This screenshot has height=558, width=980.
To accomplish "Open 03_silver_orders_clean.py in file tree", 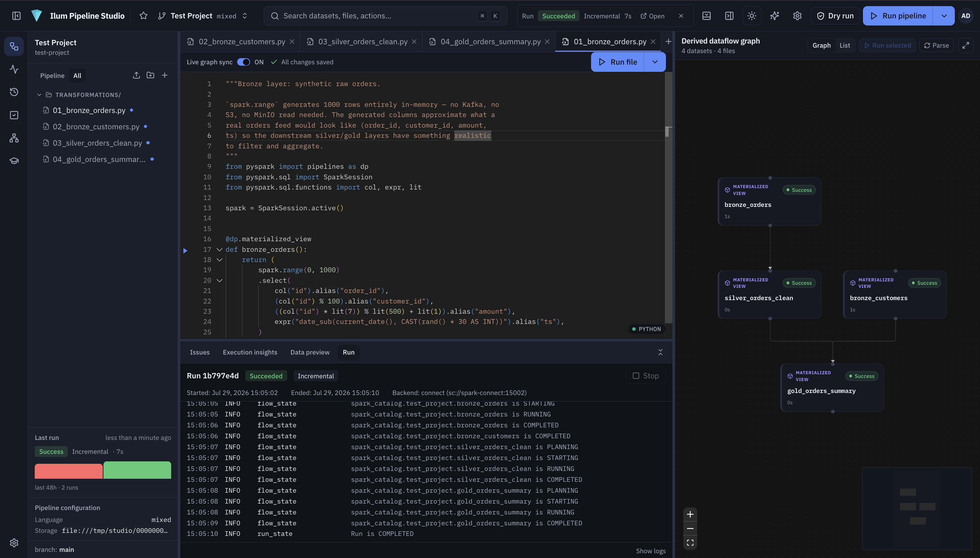I will click(97, 143).
